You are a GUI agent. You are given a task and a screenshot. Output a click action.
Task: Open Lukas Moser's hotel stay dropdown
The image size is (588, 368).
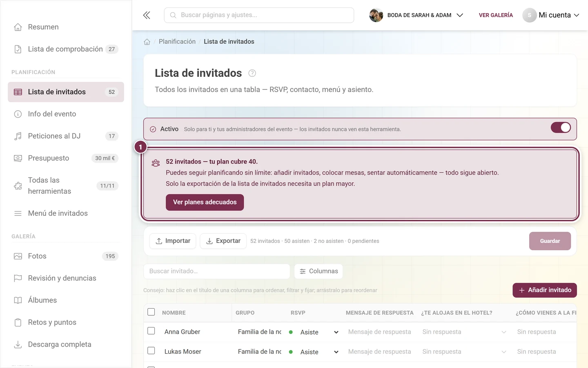[464, 352]
